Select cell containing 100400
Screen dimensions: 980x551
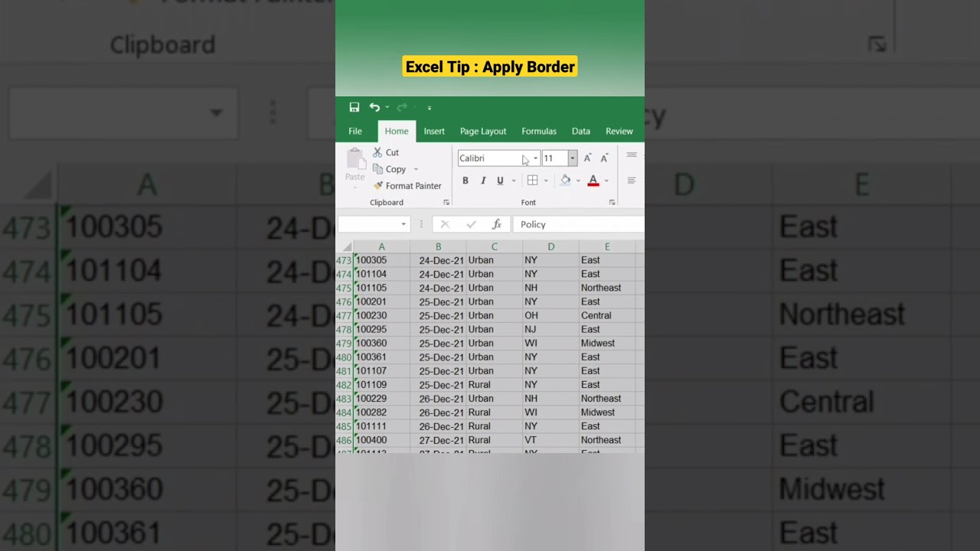[381, 440]
